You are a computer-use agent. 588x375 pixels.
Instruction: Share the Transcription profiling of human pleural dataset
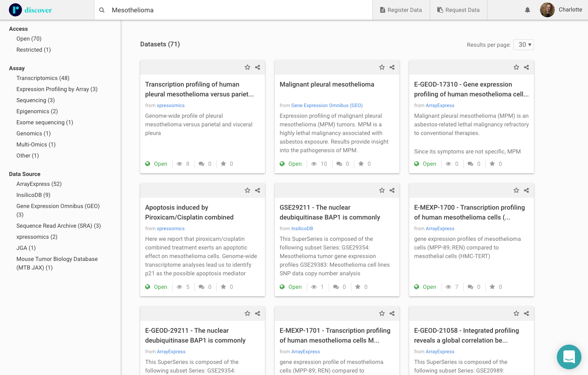258,67
